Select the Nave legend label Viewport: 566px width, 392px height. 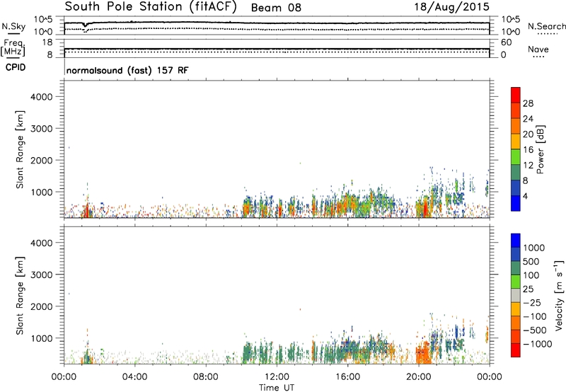[538, 50]
